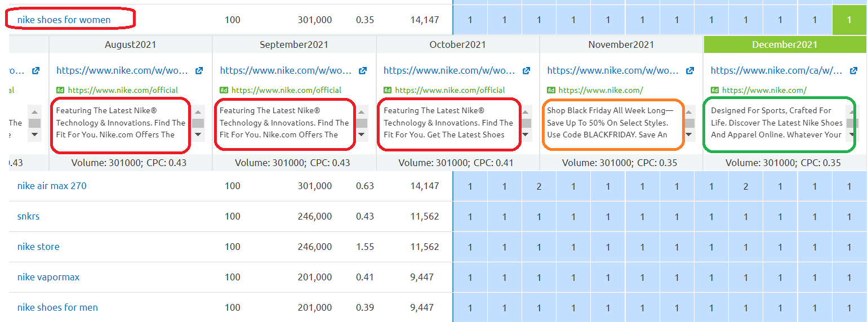Click first '2' position cell in nike air max 270 row

click(x=539, y=186)
